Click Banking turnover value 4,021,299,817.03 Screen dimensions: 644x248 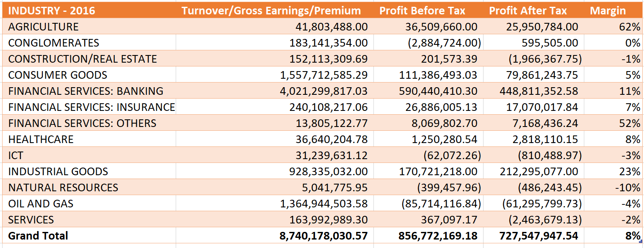click(x=324, y=91)
